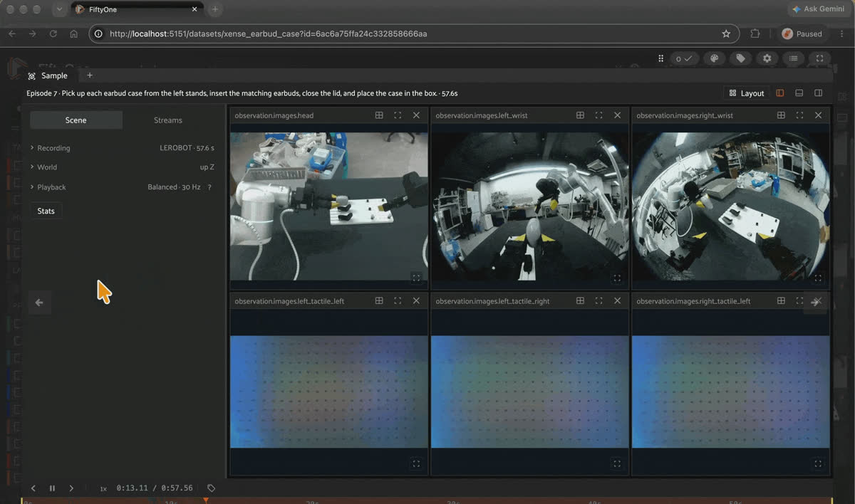Toggle fullscreen from the top toolbar icon
855x504 pixels.
point(819,58)
